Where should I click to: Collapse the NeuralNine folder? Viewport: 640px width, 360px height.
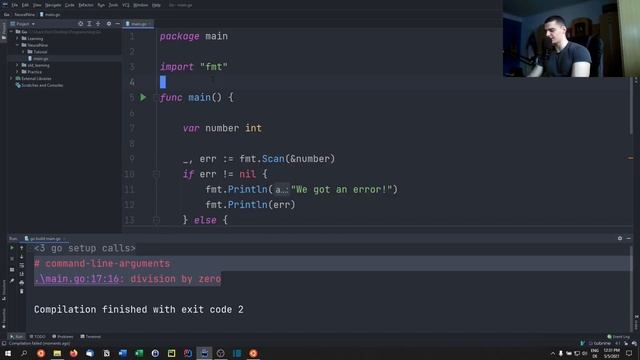pyautogui.click(x=18, y=45)
